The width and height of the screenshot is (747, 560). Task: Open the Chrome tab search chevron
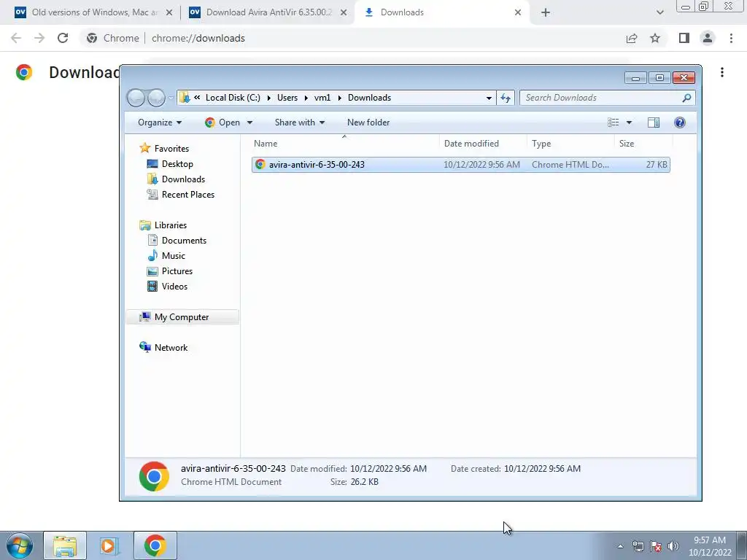pos(659,12)
